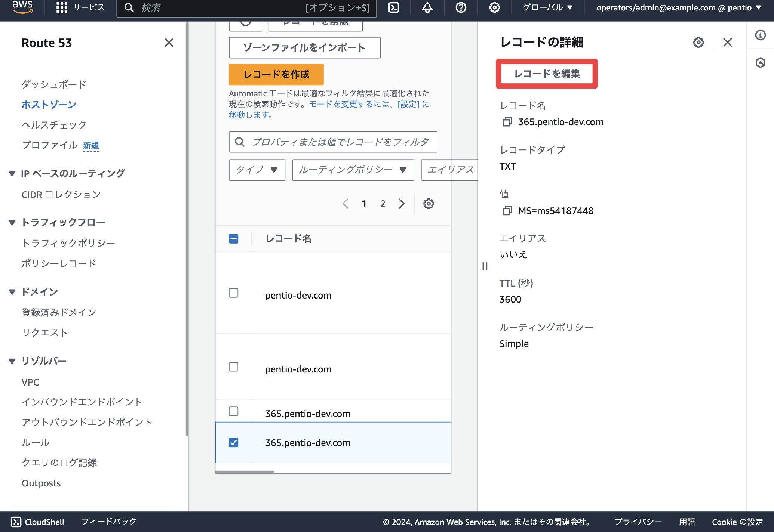Go to the next page of records
The height and width of the screenshot is (532, 774).
402,204
